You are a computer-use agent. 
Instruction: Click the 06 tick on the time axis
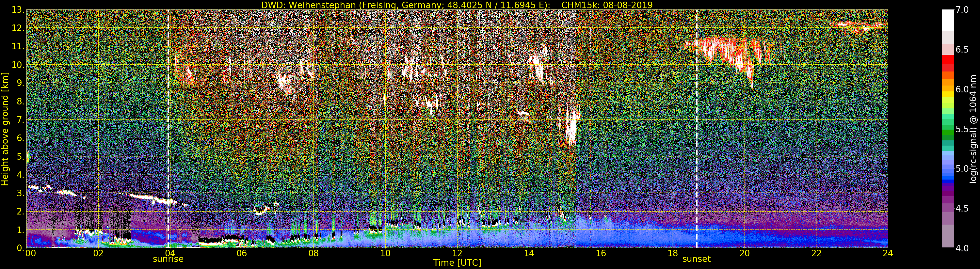[x=242, y=253]
